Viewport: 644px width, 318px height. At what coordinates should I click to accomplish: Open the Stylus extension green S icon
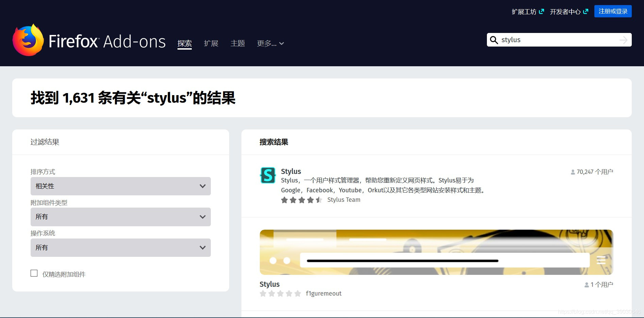[268, 175]
